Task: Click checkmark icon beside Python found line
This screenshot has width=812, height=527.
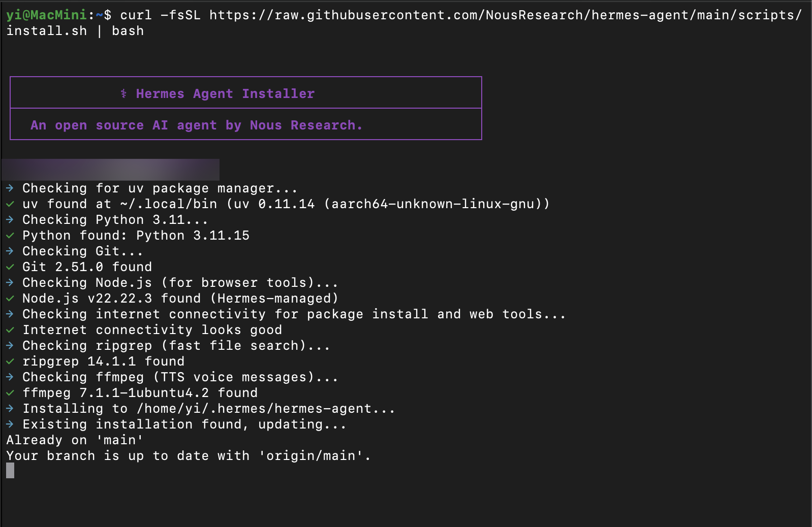Action: coord(10,236)
